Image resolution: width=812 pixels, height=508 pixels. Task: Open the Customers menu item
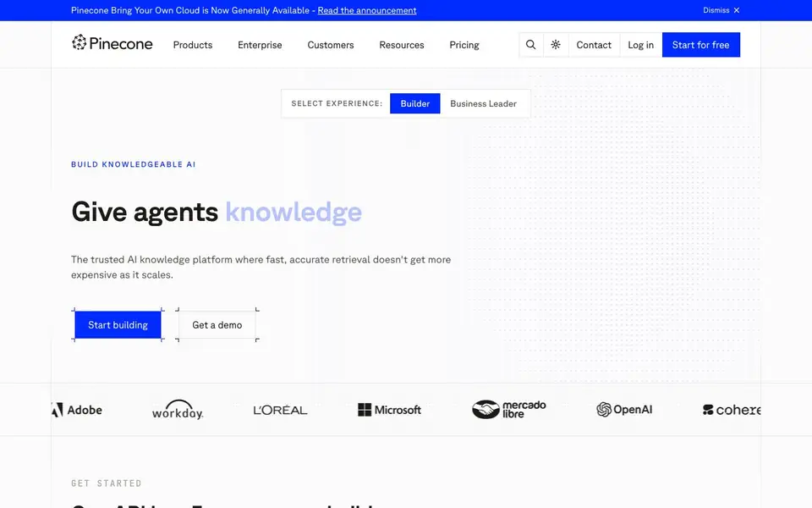point(331,45)
